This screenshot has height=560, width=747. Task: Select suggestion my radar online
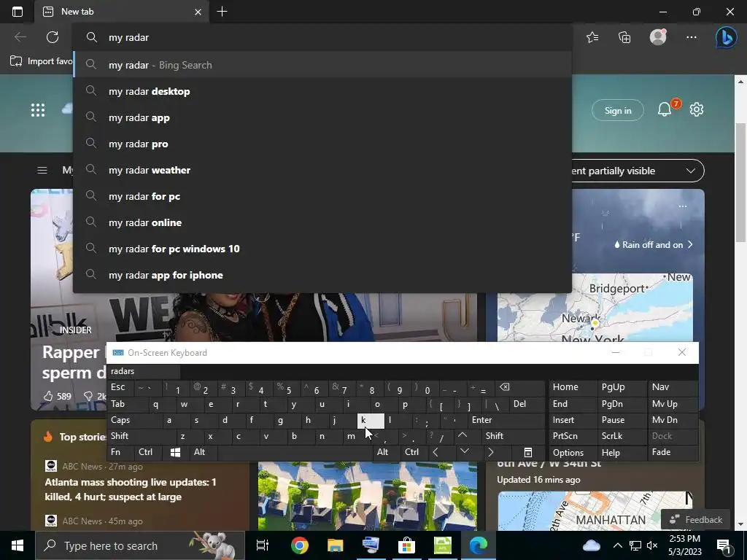tap(322, 222)
